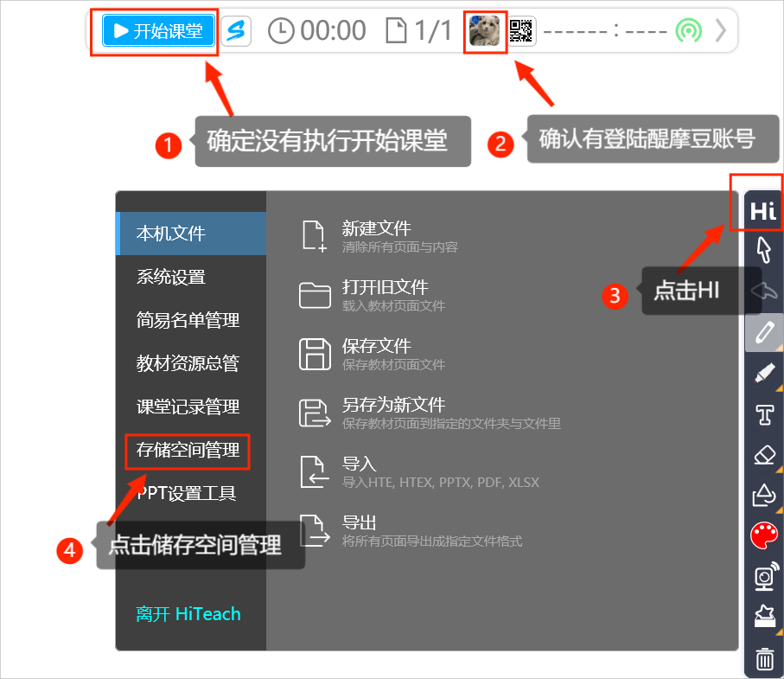Click the QR code icon
The image size is (784, 679).
(520, 31)
